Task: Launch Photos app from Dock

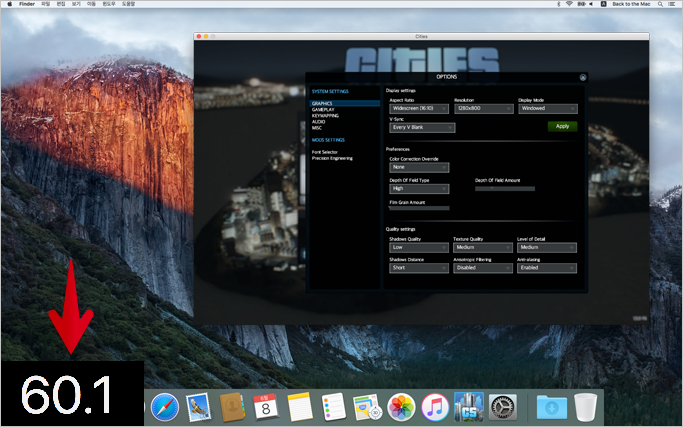Action: click(401, 407)
